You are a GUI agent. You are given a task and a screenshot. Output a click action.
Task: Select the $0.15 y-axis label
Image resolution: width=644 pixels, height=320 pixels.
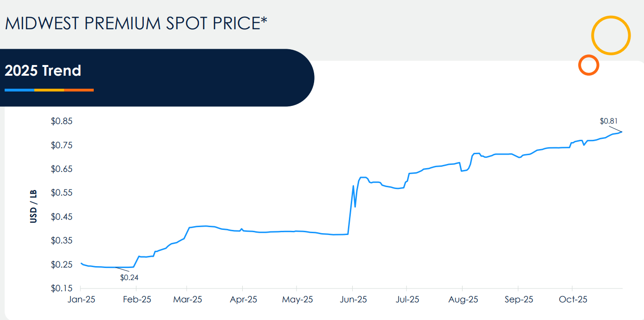pyautogui.click(x=62, y=288)
